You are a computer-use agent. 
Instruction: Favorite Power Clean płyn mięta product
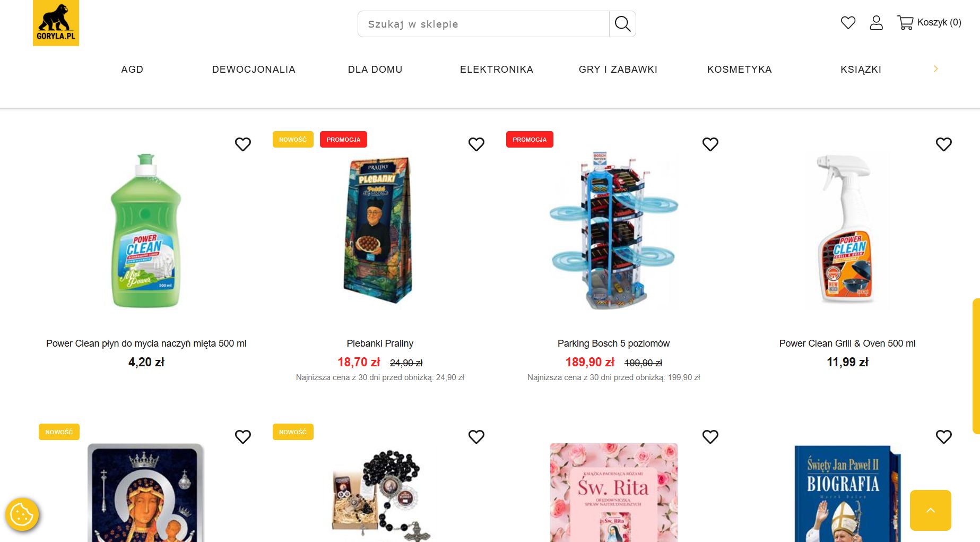tap(242, 144)
